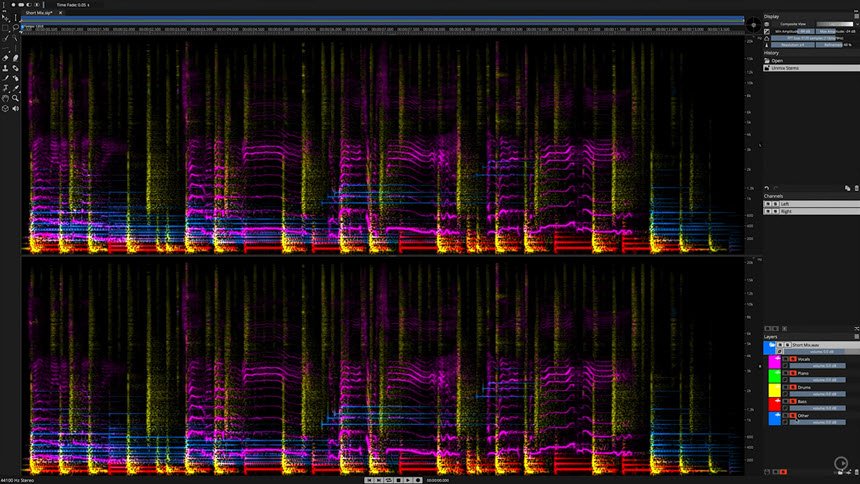Screen dimensions: 860x484
Task: Switch to the Short Mix.slp project tab
Action: (x=38, y=12)
